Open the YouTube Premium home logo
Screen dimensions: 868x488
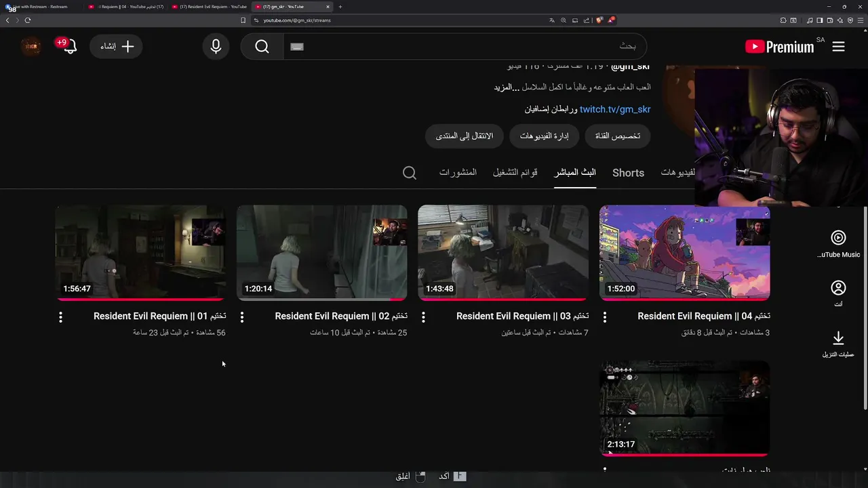(779, 46)
